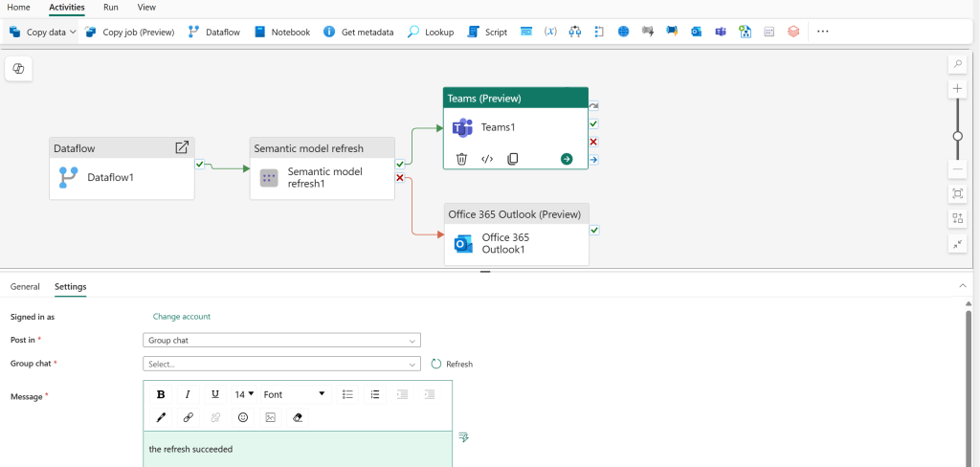Click the Refresh button beside Group chat

pos(452,364)
